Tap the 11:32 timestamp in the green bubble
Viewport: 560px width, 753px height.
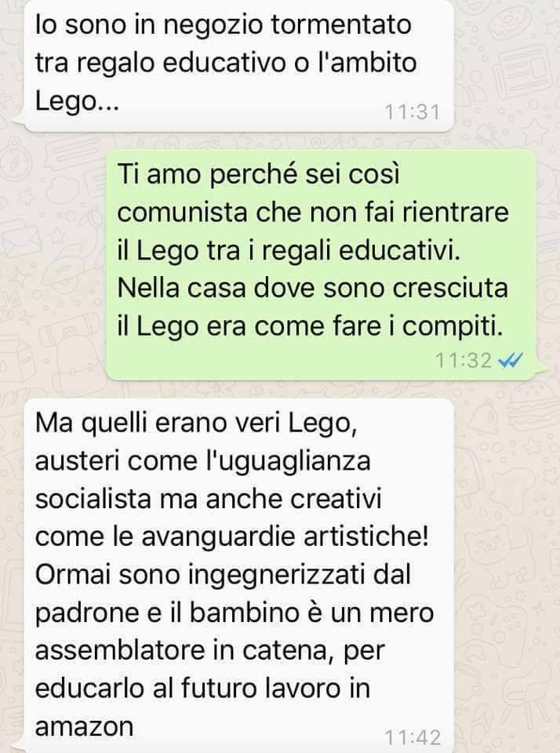(464, 360)
